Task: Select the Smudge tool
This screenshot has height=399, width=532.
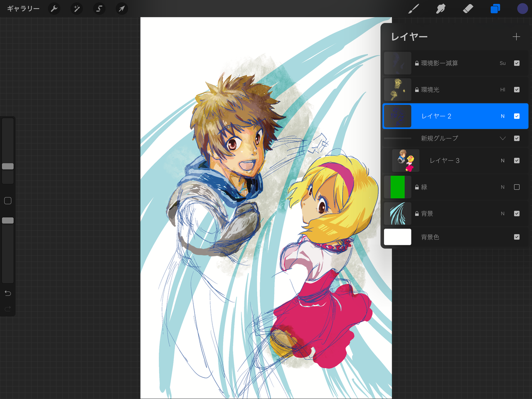Action: (x=441, y=9)
